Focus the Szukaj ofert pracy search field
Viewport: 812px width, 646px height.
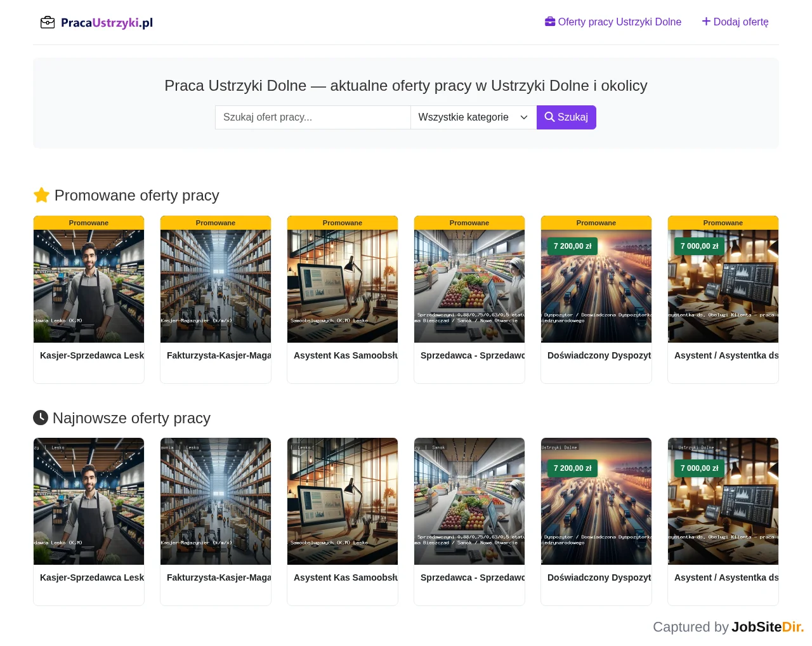pos(313,117)
